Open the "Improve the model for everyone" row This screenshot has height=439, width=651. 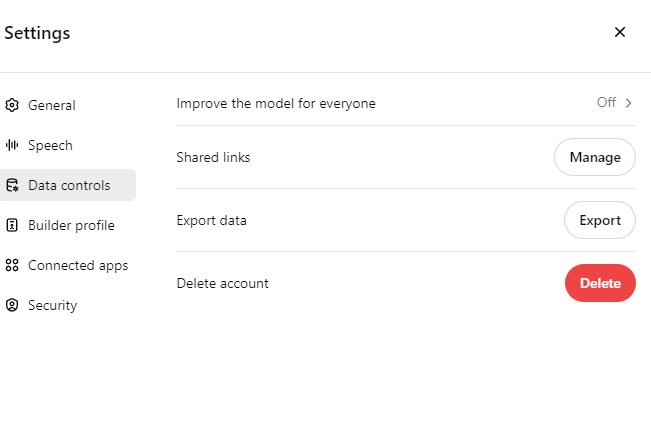[276, 103]
